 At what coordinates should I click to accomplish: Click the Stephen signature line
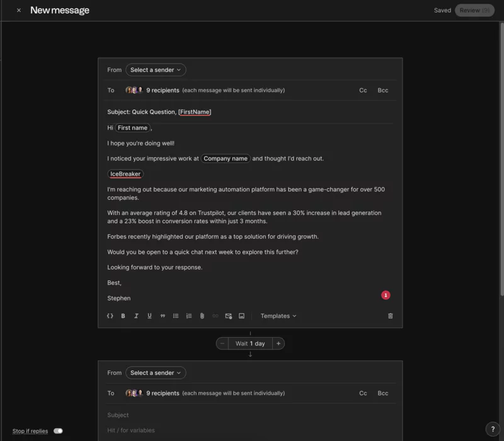tap(119, 298)
